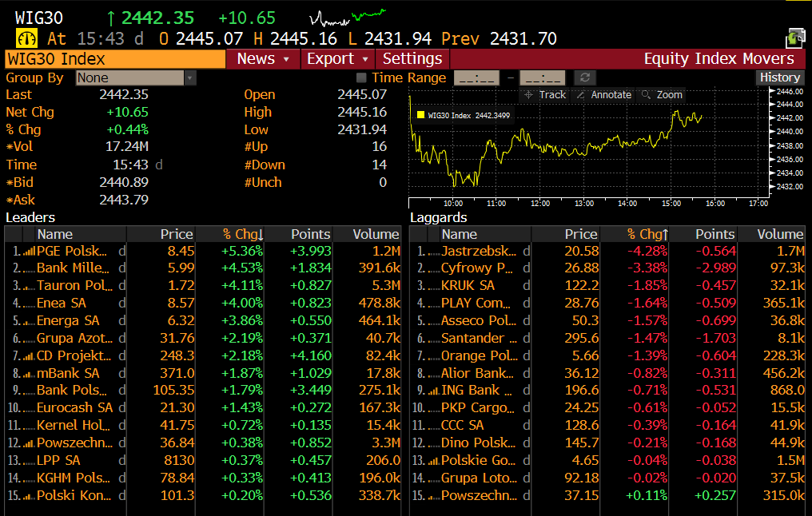Expand the Export dropdown menu
Screen dimensions: 812x516
[337, 58]
